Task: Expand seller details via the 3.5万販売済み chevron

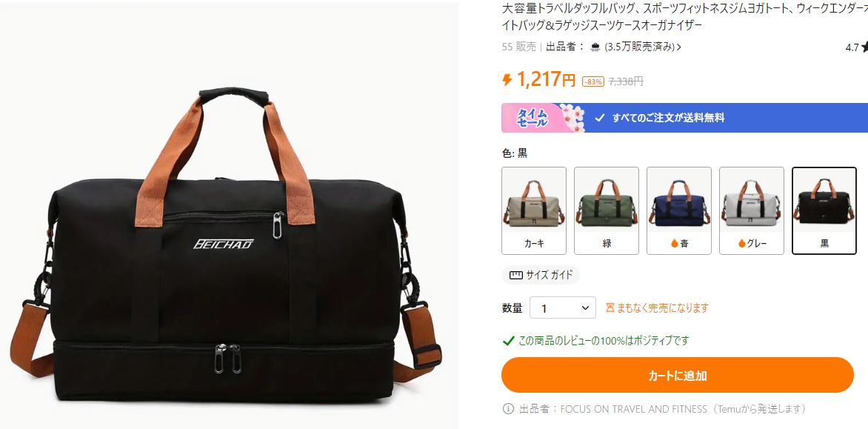Action: (x=679, y=47)
